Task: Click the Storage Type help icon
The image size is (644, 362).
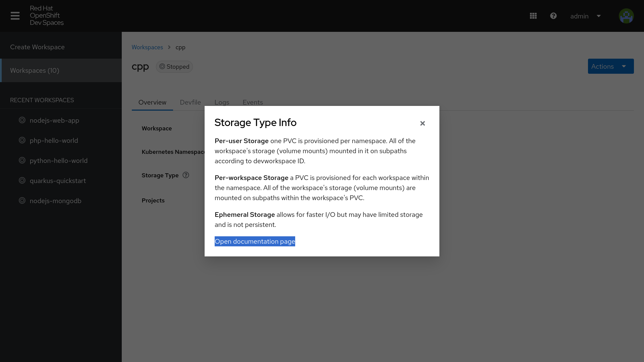Action: pyautogui.click(x=186, y=175)
